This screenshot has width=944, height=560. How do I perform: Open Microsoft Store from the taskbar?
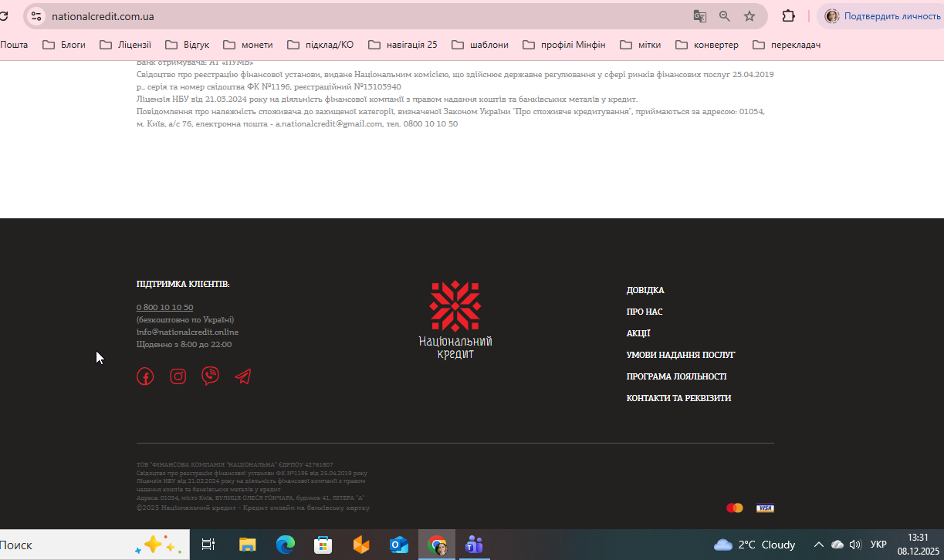[x=323, y=545]
